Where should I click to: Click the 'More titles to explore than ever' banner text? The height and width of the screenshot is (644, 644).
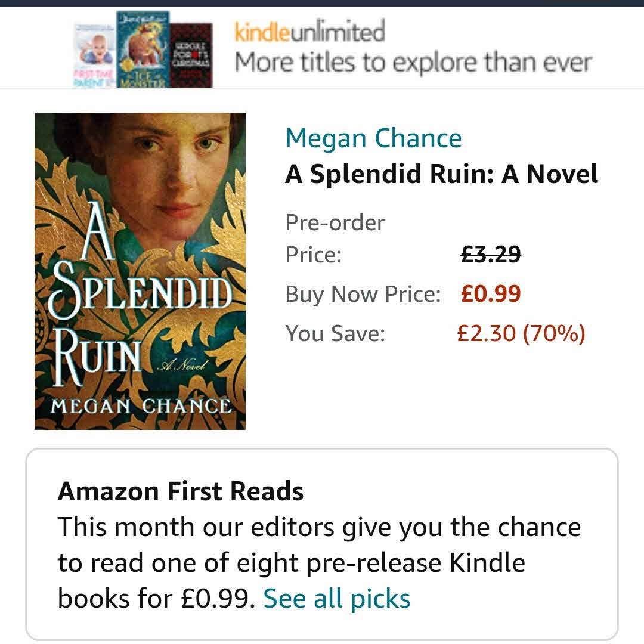413,63
